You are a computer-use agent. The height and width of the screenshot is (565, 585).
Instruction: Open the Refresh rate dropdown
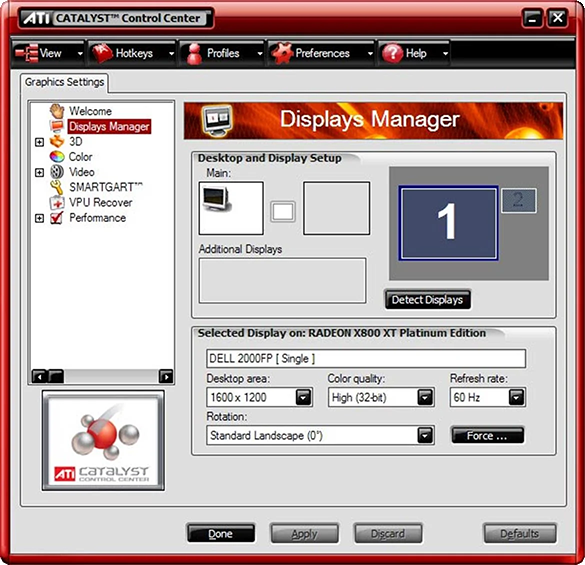(516, 397)
